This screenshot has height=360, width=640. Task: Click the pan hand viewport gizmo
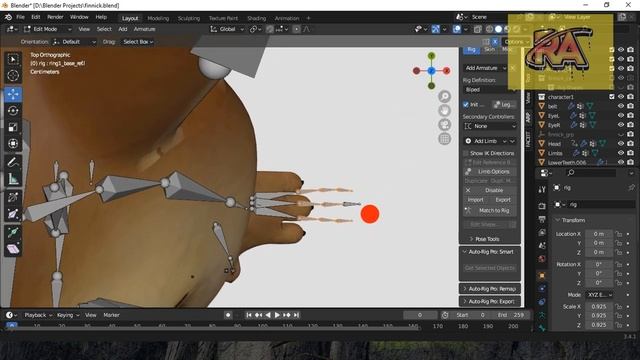pyautogui.click(x=444, y=111)
